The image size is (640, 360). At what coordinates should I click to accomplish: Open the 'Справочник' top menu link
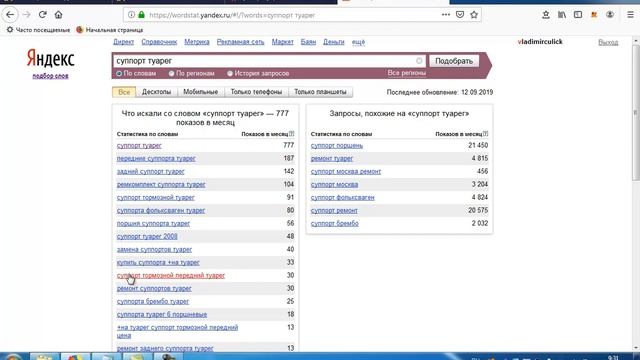[x=159, y=42]
